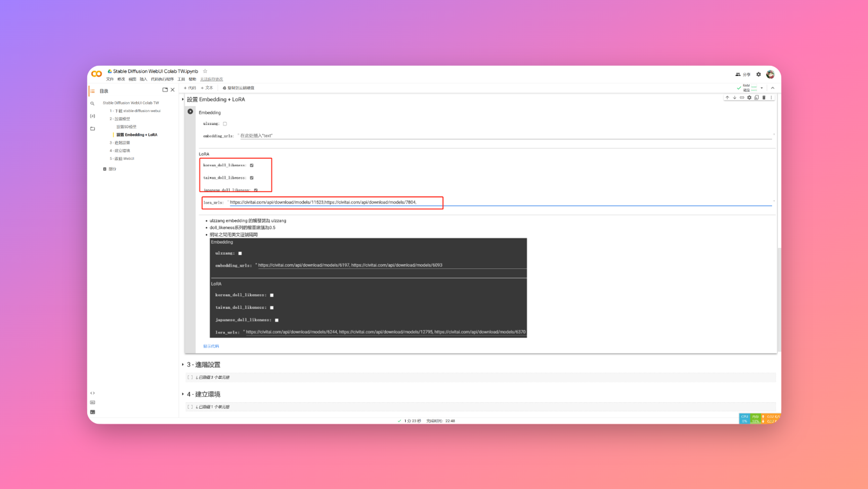Run the Embedding + LoRA cell

(190, 112)
